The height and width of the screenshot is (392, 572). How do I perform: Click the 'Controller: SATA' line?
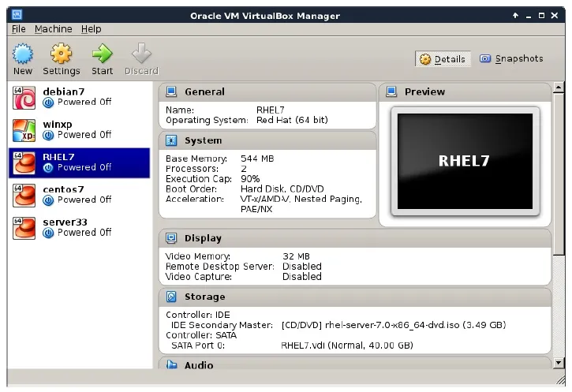click(x=201, y=335)
